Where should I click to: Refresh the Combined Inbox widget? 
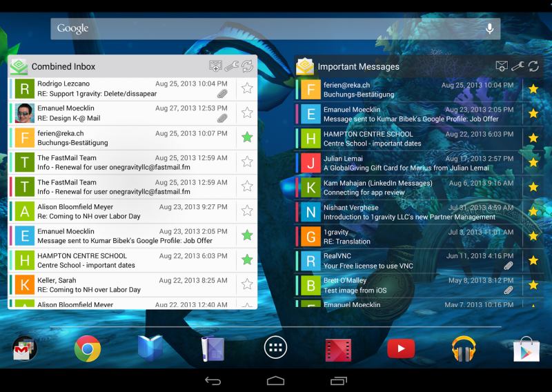click(x=248, y=66)
